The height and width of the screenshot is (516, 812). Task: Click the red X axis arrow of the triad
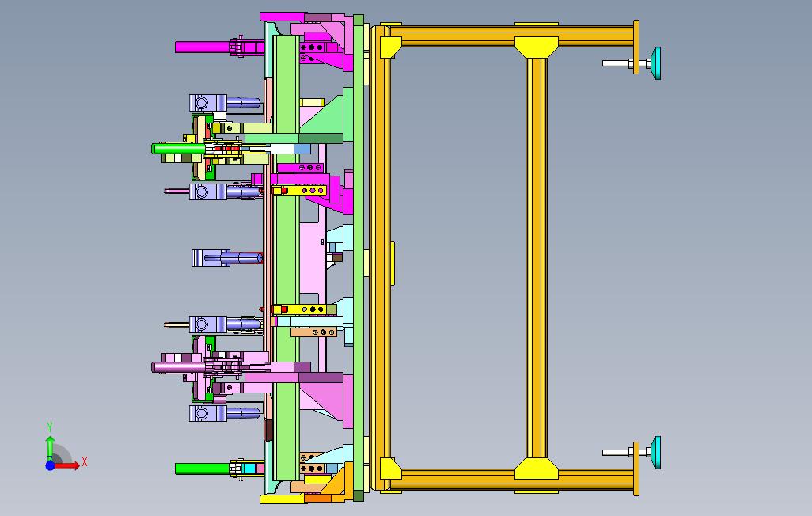(67, 465)
